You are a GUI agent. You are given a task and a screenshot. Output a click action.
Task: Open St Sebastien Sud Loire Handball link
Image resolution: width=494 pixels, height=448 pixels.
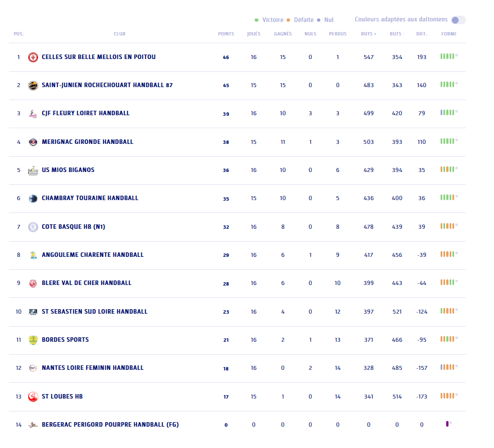[x=94, y=312]
